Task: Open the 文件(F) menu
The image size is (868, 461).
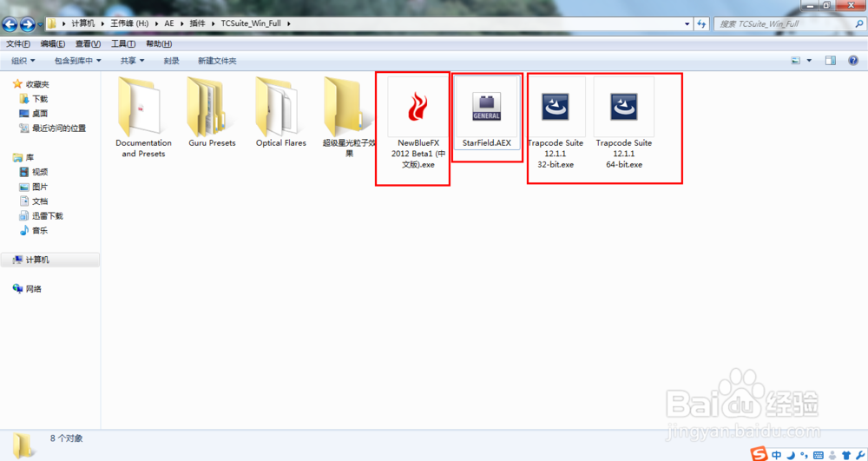Action: point(17,43)
